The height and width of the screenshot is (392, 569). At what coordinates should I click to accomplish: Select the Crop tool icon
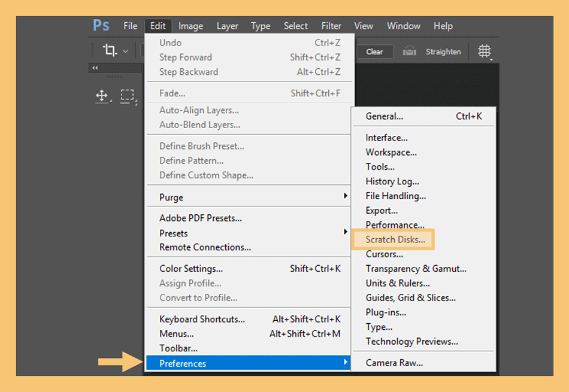[x=110, y=50]
